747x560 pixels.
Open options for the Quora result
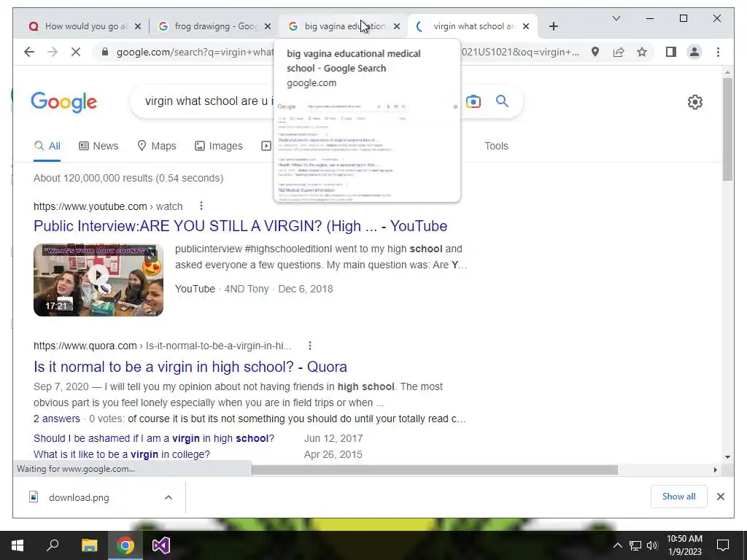click(309, 345)
